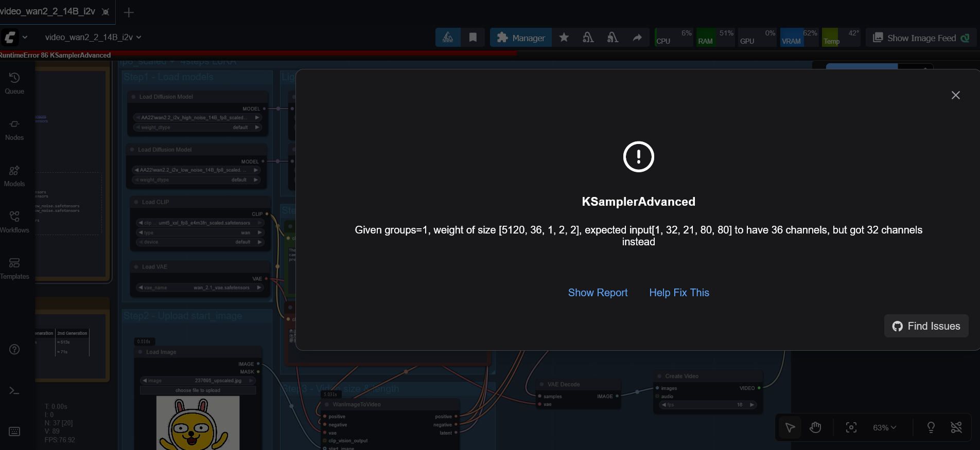Open the Manager button
980x450 pixels.
521,38
